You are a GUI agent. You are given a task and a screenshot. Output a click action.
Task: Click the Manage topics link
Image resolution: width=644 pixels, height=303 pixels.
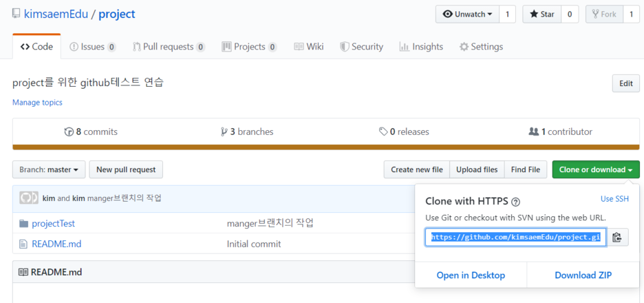pyautogui.click(x=37, y=103)
